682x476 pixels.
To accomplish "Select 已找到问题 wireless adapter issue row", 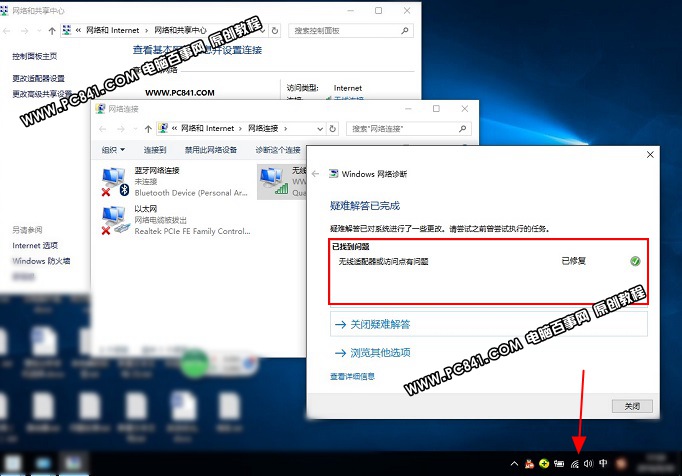I will (489, 261).
